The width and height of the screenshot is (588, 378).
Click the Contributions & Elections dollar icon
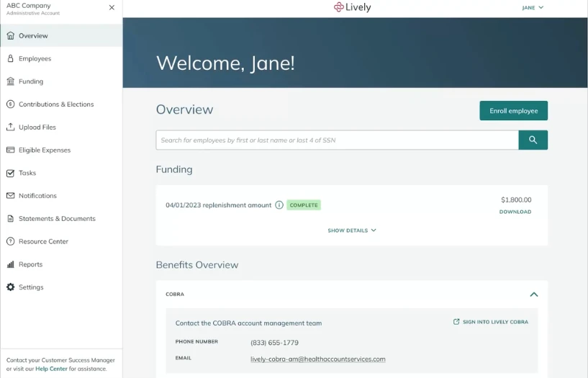(11, 104)
